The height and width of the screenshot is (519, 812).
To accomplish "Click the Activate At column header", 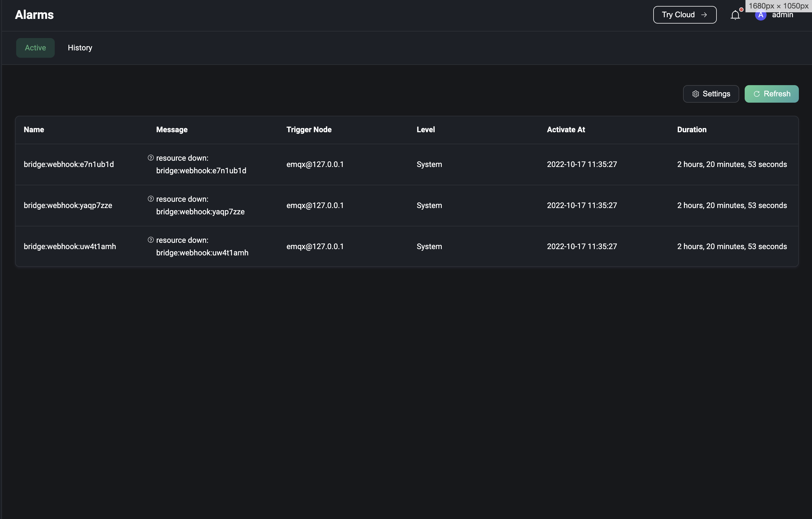I will tap(566, 130).
